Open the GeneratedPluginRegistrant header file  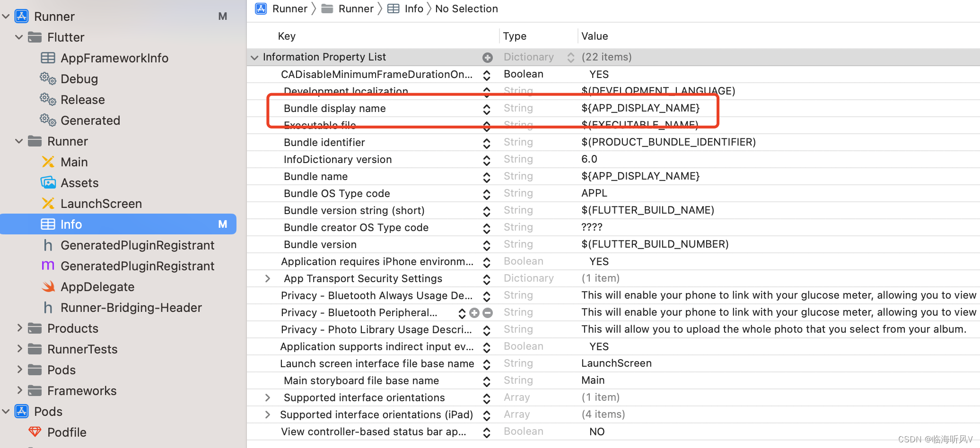point(137,245)
